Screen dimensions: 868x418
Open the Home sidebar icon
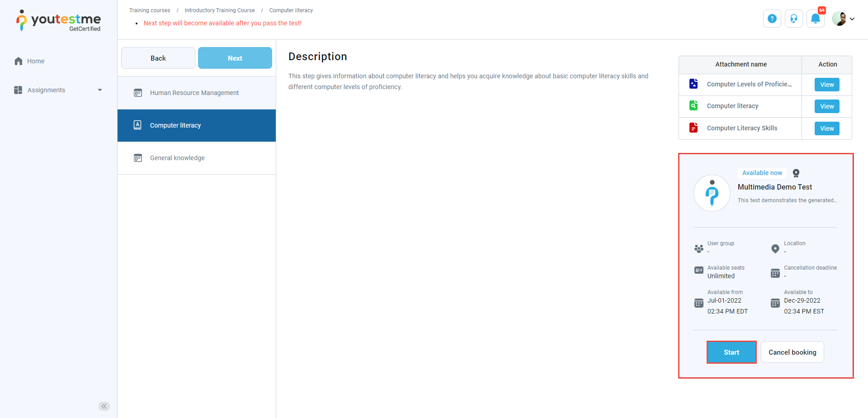pyautogui.click(x=19, y=61)
